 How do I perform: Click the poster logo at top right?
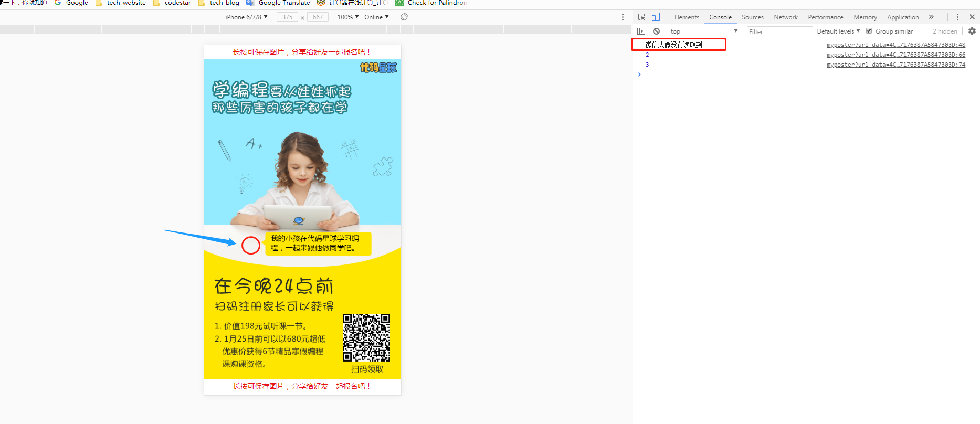[378, 67]
